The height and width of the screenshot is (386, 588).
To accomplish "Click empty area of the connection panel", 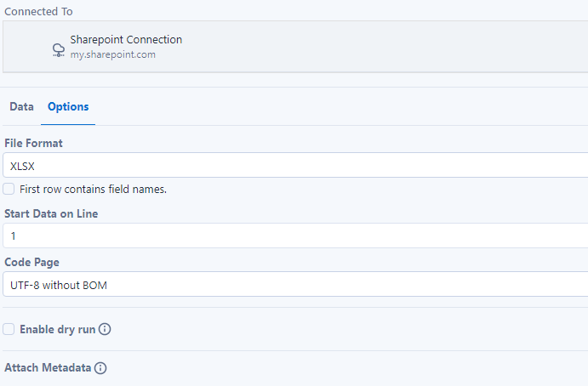I will click(x=383, y=47).
